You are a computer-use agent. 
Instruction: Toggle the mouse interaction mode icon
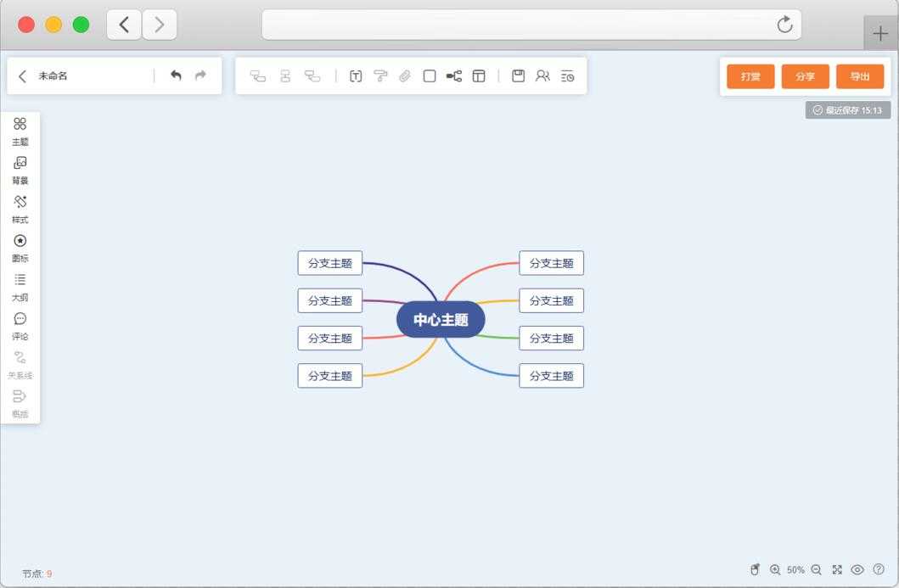tap(755, 570)
